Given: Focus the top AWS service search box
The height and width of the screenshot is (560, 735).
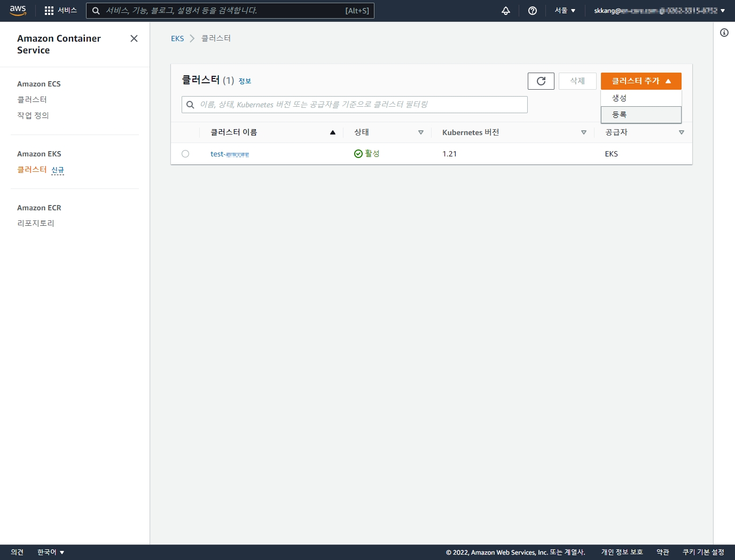Looking at the screenshot, I should [x=230, y=11].
